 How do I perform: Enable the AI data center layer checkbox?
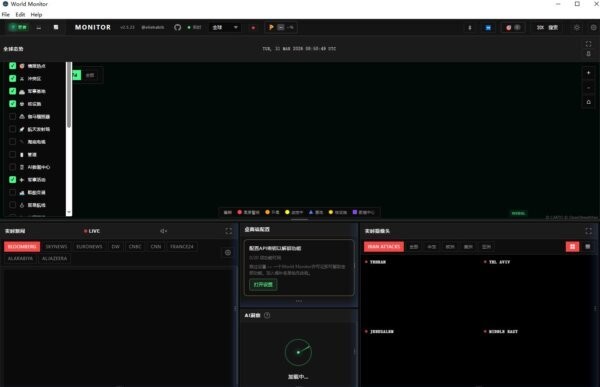(13, 167)
